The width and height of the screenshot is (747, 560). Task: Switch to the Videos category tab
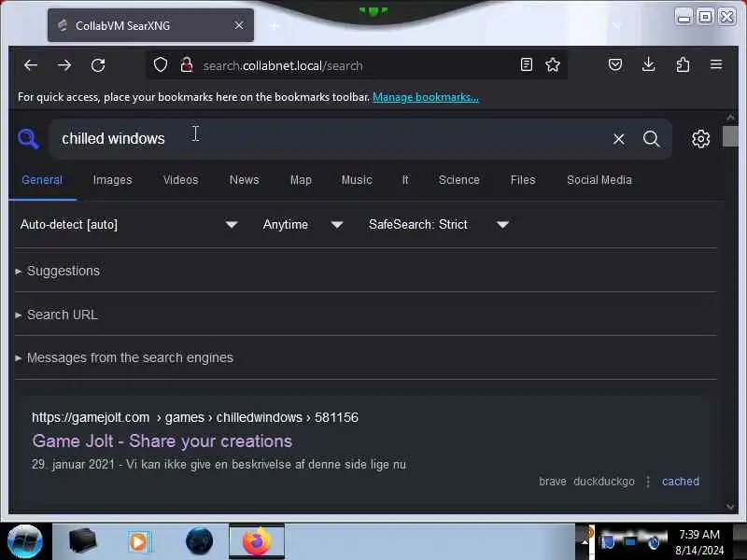180,180
